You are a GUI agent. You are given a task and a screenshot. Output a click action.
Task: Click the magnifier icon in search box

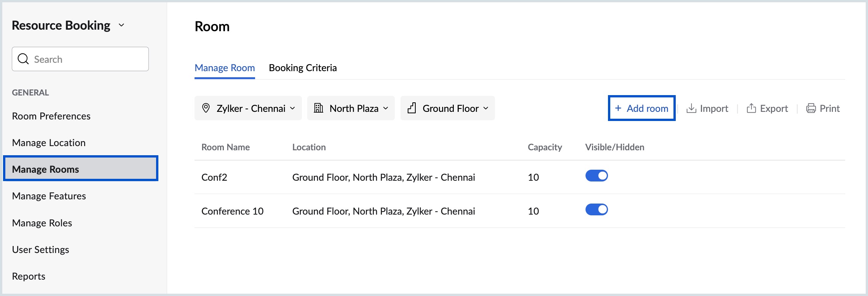[23, 59]
